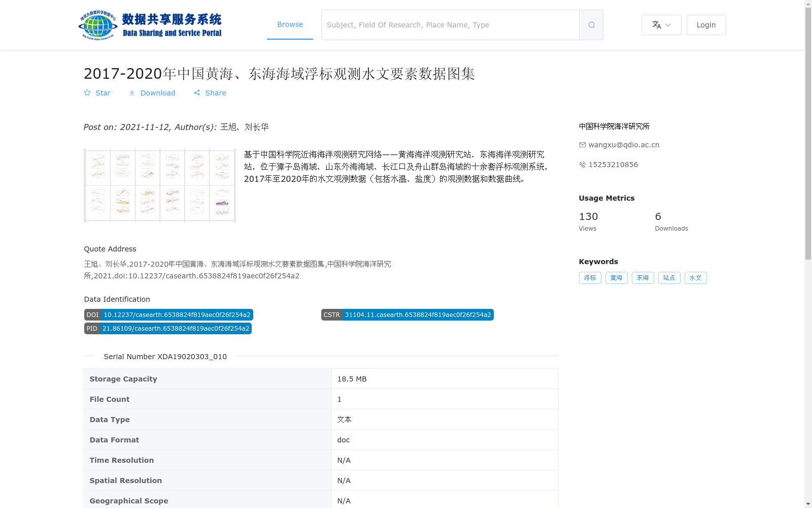Select the 黄海 keyword tag

coord(616,278)
